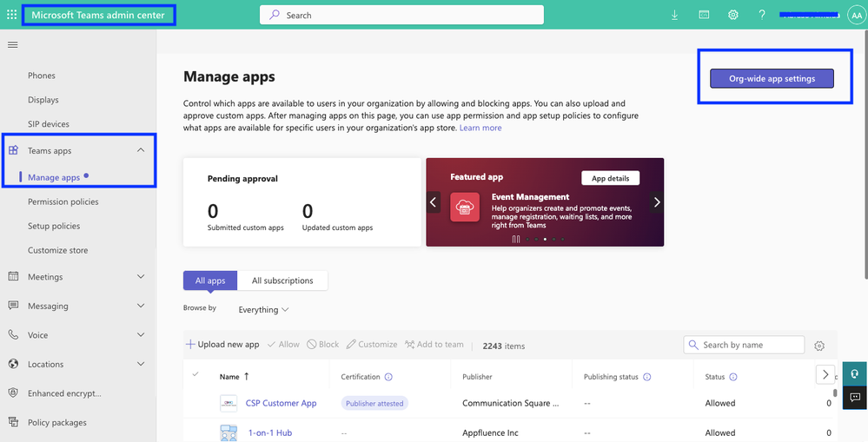Image resolution: width=868 pixels, height=442 pixels.
Task: Collapse the Teams apps section
Action: [x=141, y=150]
